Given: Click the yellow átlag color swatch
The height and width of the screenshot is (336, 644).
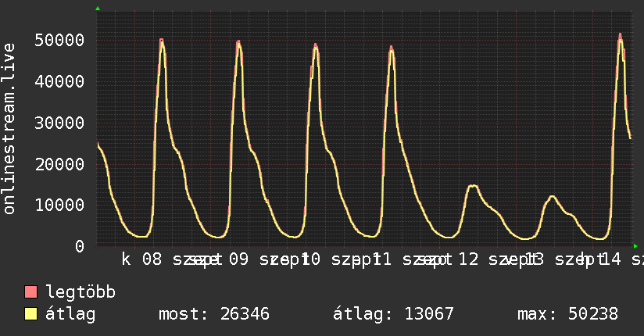Looking at the screenshot, I should pos(30,314).
